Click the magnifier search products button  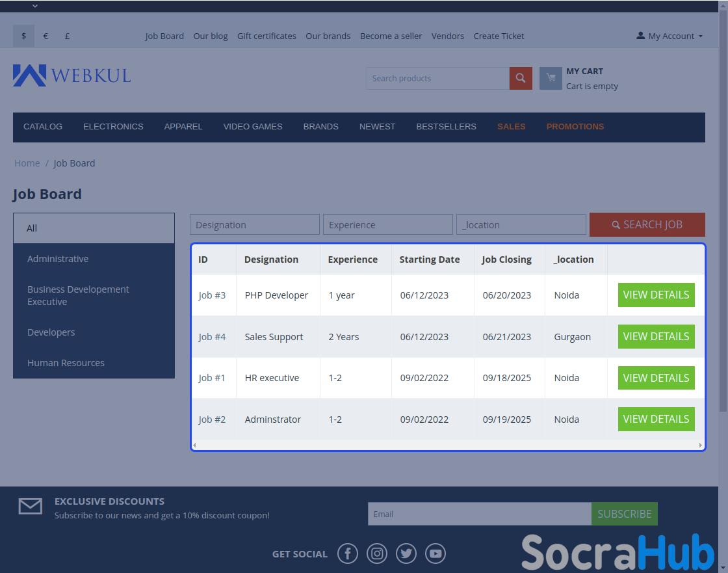pyautogui.click(x=521, y=78)
